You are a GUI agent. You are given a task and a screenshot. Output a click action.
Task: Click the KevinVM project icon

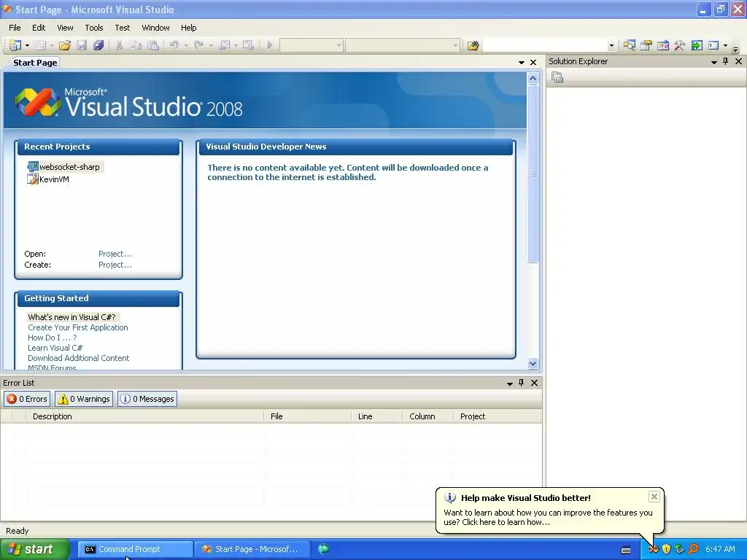click(32, 179)
